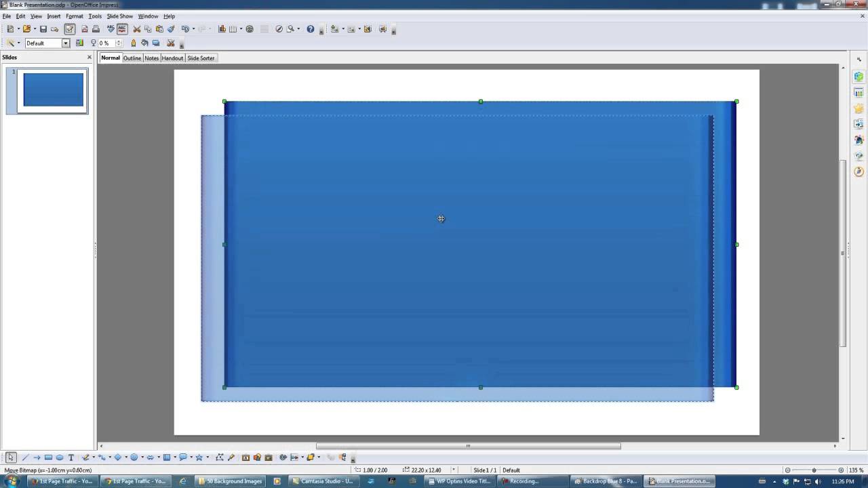Viewport: 868px width, 488px height.
Task: Open 50 Background Images taskbar window
Action: (x=231, y=481)
